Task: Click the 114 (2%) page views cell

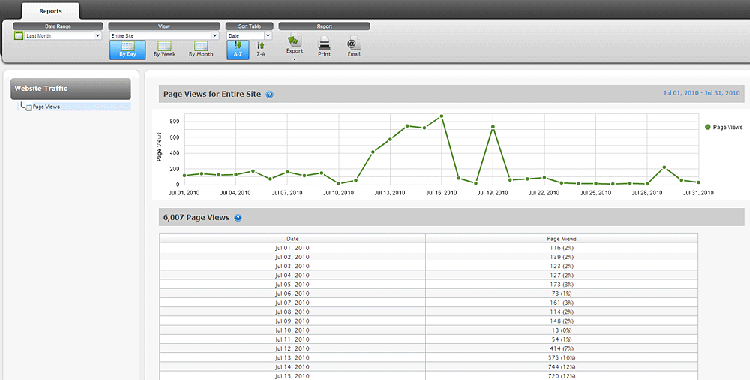Action: pyautogui.click(x=562, y=312)
